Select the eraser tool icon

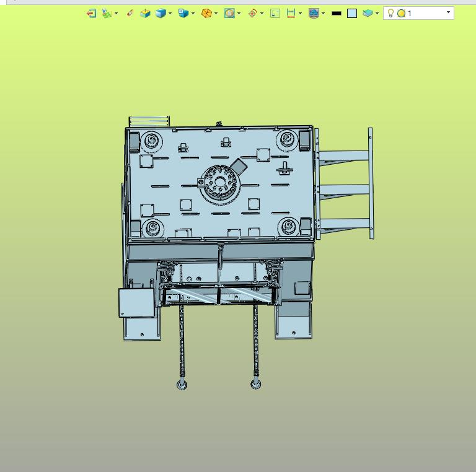click(x=130, y=13)
